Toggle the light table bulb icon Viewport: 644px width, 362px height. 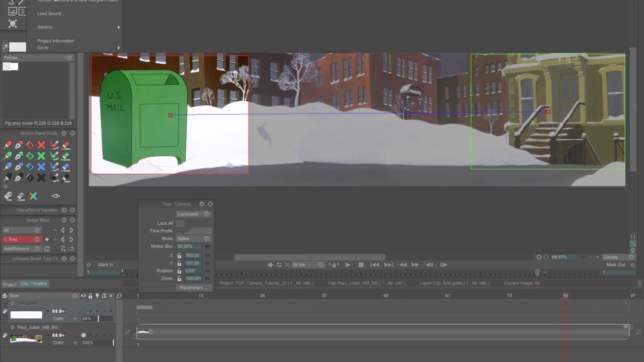97,296
